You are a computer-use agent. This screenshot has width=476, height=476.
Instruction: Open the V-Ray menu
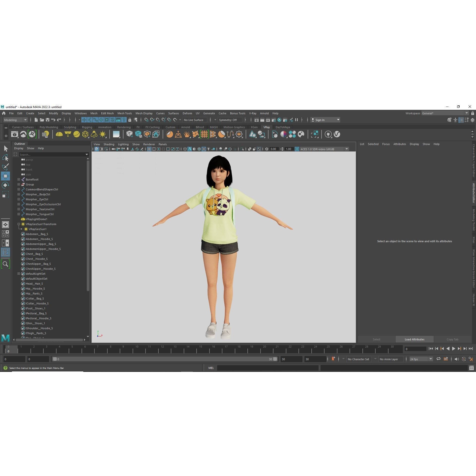253,113
